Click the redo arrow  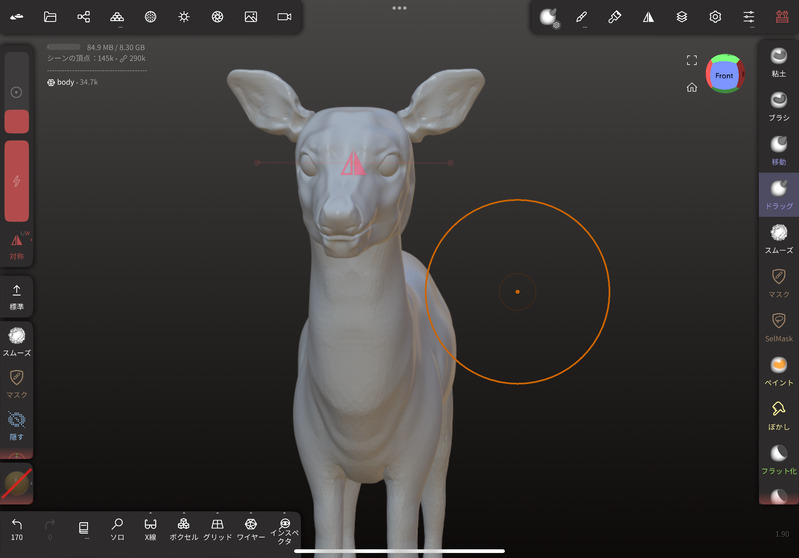tap(50, 529)
